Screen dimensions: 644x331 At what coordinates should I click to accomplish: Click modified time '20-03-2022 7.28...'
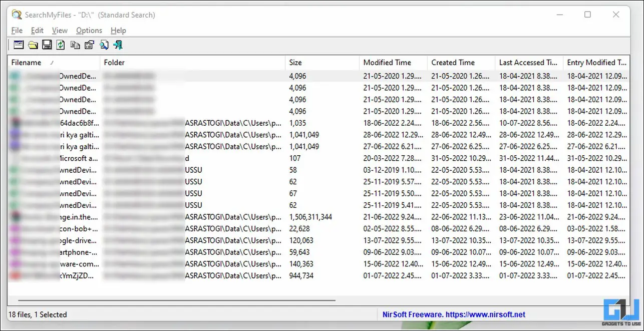click(393, 158)
